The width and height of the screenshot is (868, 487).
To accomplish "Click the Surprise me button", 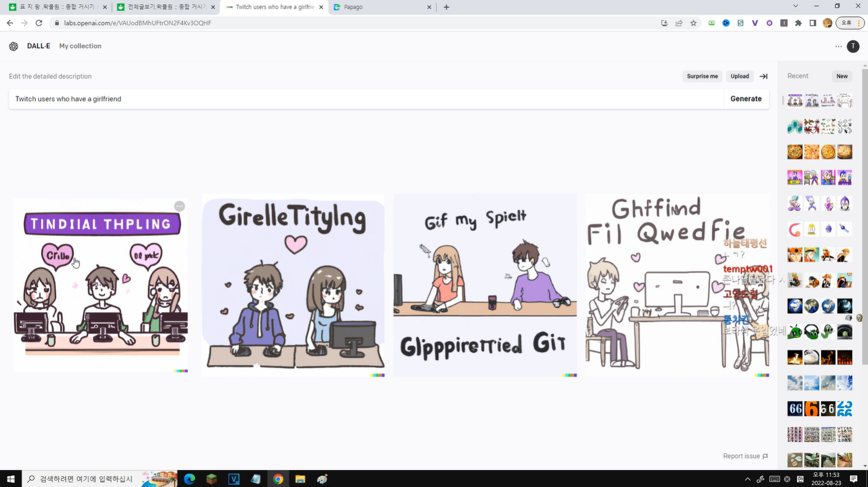I will tap(702, 76).
